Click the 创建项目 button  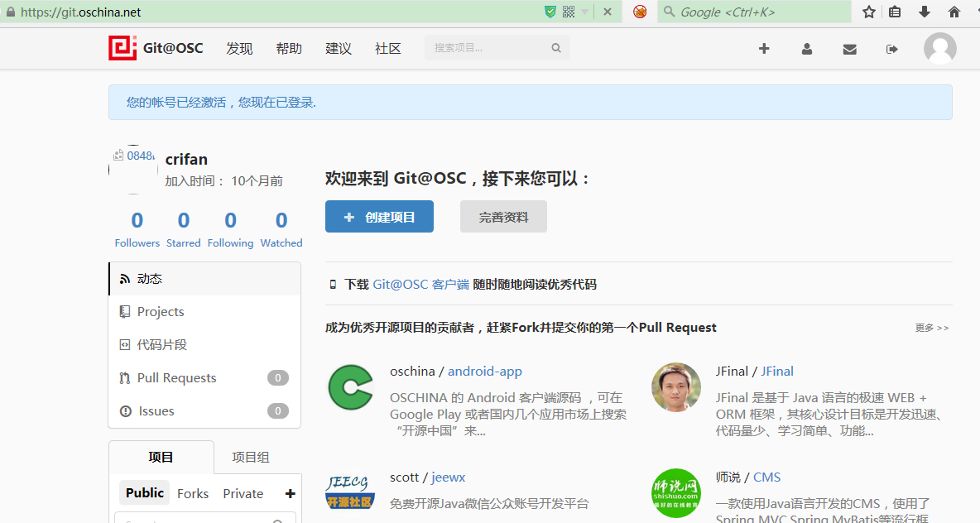point(379,217)
